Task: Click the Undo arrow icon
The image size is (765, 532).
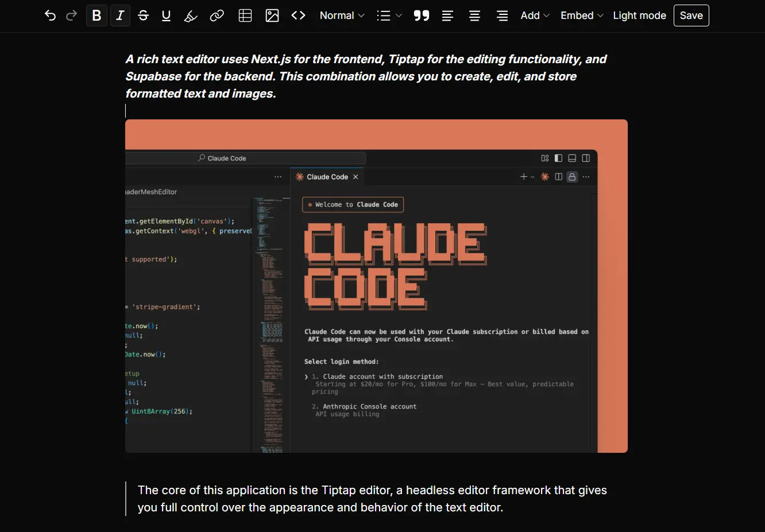Action: point(50,15)
